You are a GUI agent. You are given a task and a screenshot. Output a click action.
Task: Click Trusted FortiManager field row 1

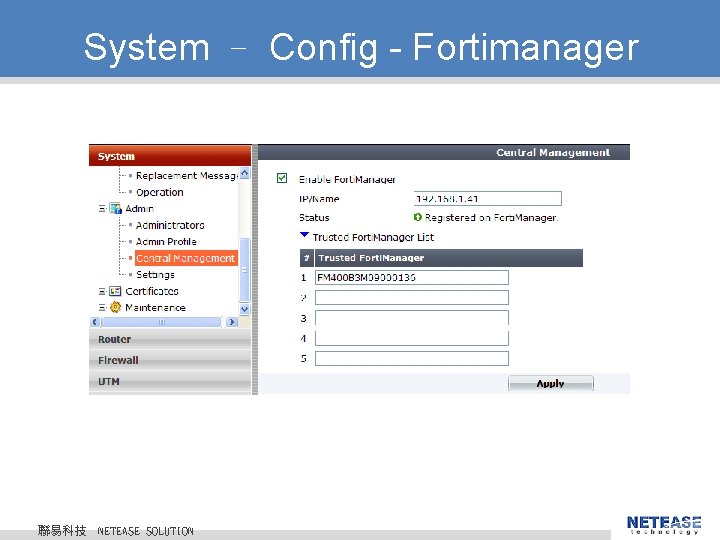point(411,277)
